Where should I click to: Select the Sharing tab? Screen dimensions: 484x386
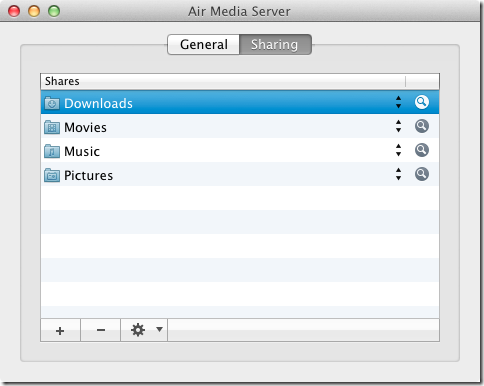click(x=275, y=44)
